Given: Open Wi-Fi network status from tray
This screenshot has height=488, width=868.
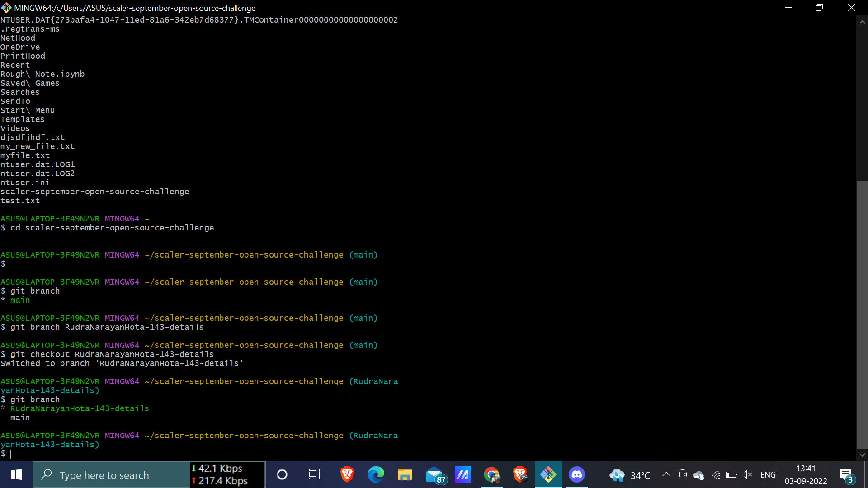Looking at the screenshot, I should click(x=716, y=475).
